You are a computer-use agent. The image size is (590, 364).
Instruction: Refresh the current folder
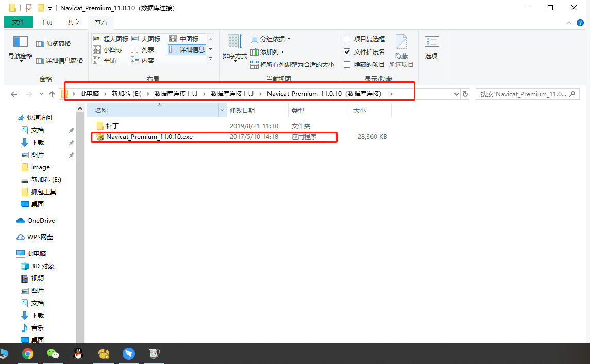[x=465, y=94]
